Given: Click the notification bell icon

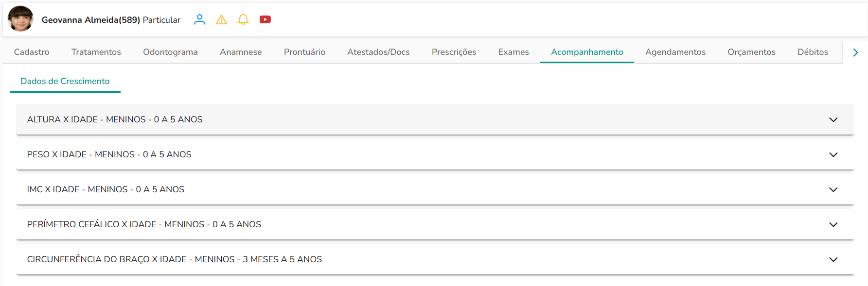Looking at the screenshot, I should coord(243,19).
